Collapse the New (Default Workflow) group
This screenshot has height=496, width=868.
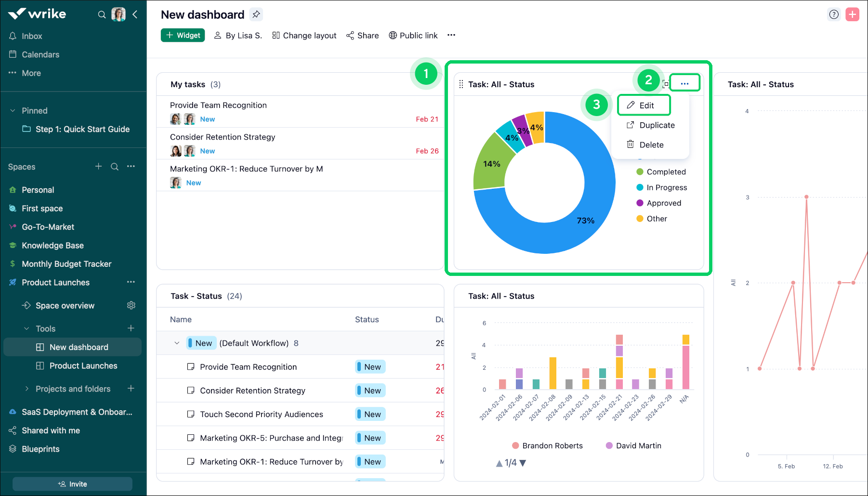pyautogui.click(x=177, y=343)
